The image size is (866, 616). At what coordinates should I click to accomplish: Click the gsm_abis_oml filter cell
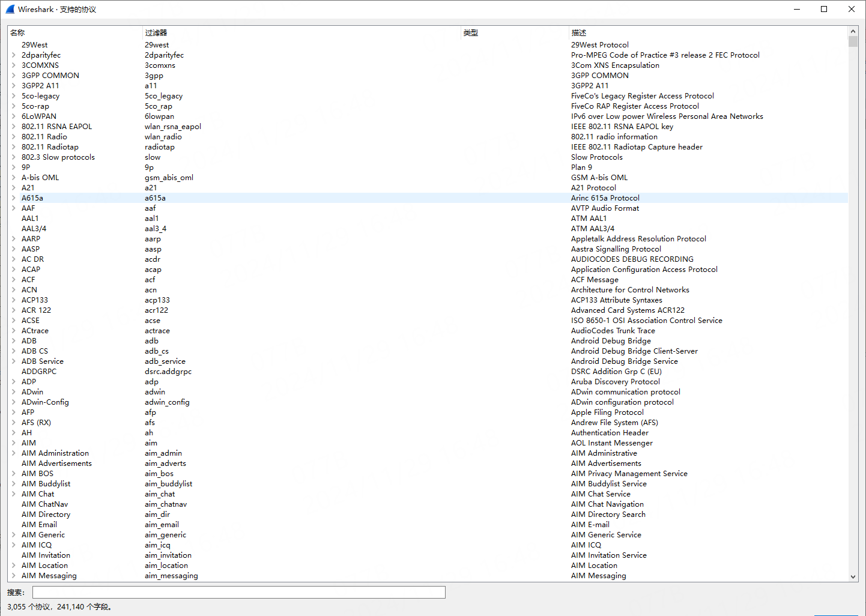coord(169,178)
